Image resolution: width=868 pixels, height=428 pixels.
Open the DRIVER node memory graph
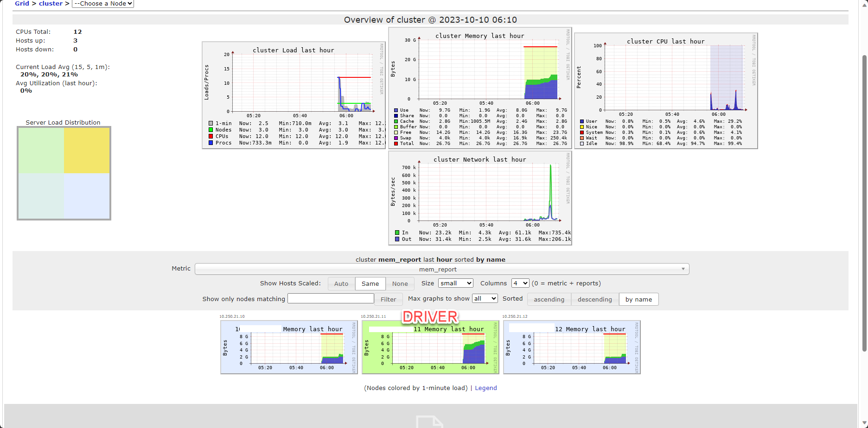431,347
